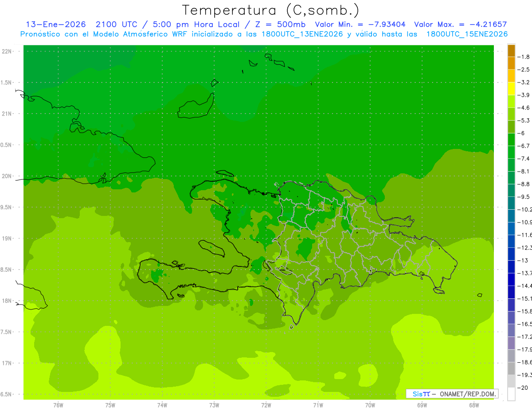
Task: Click the '-9.5' color scale value
Action: tap(524, 197)
